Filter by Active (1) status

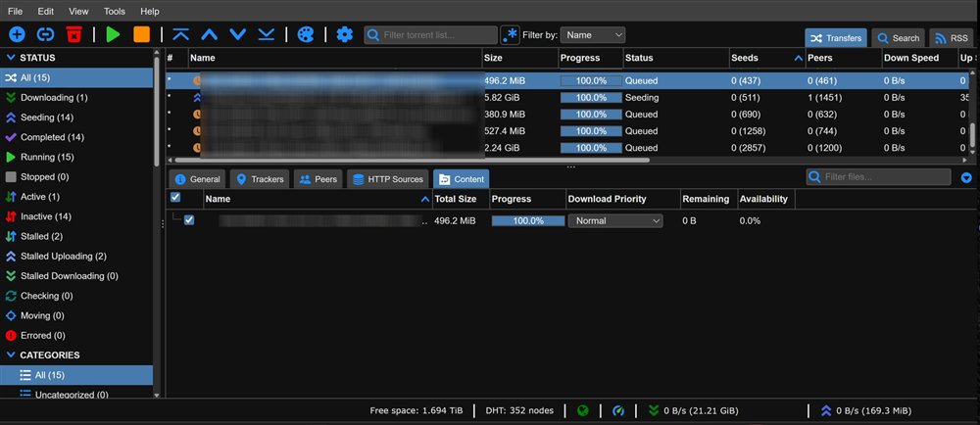click(40, 197)
